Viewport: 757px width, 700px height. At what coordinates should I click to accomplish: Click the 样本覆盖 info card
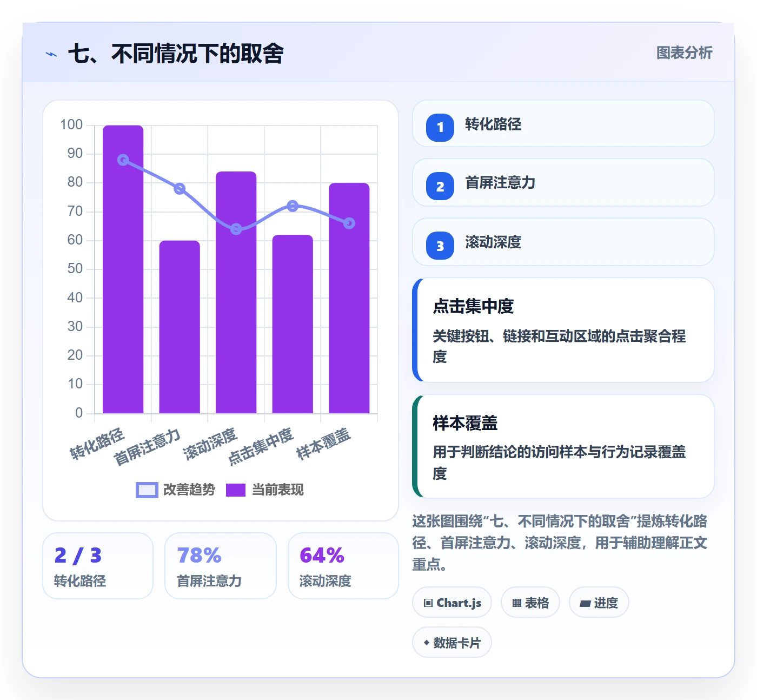click(x=563, y=446)
